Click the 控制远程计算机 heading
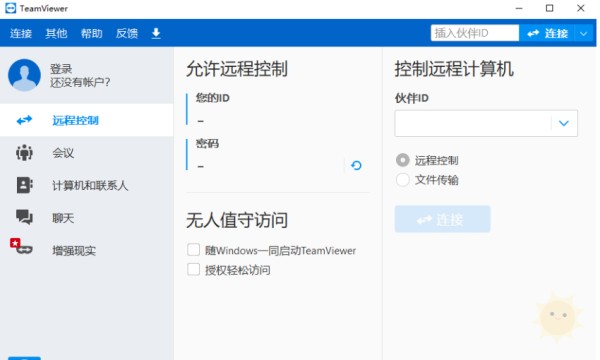The height and width of the screenshot is (360, 600). [x=454, y=69]
